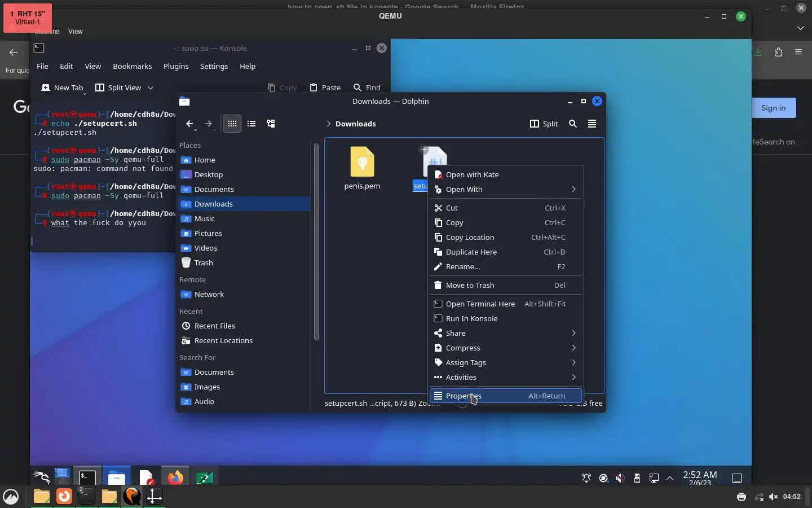Select Downloads in Places panel
This screenshot has width=812, height=508.
click(244, 204)
